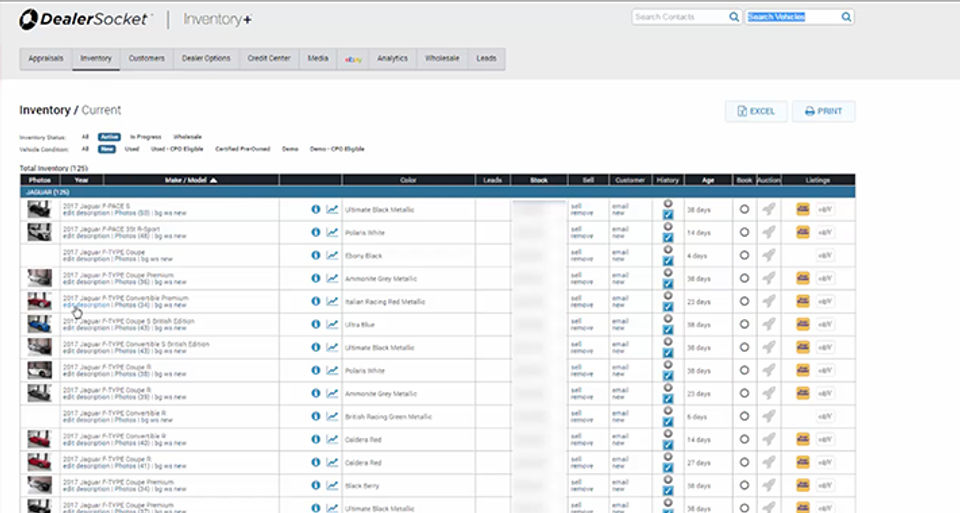Open info icon for Black Berry row
The image size is (960, 513).
pyautogui.click(x=315, y=485)
